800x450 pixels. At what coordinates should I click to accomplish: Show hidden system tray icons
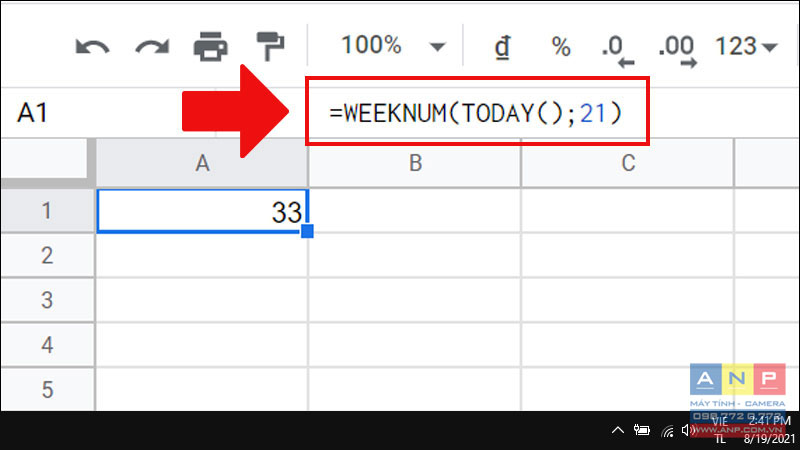tap(618, 430)
